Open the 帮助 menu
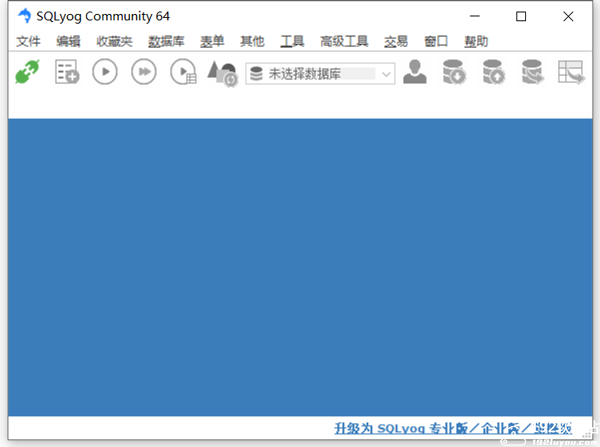The width and height of the screenshot is (600, 447). [x=476, y=41]
